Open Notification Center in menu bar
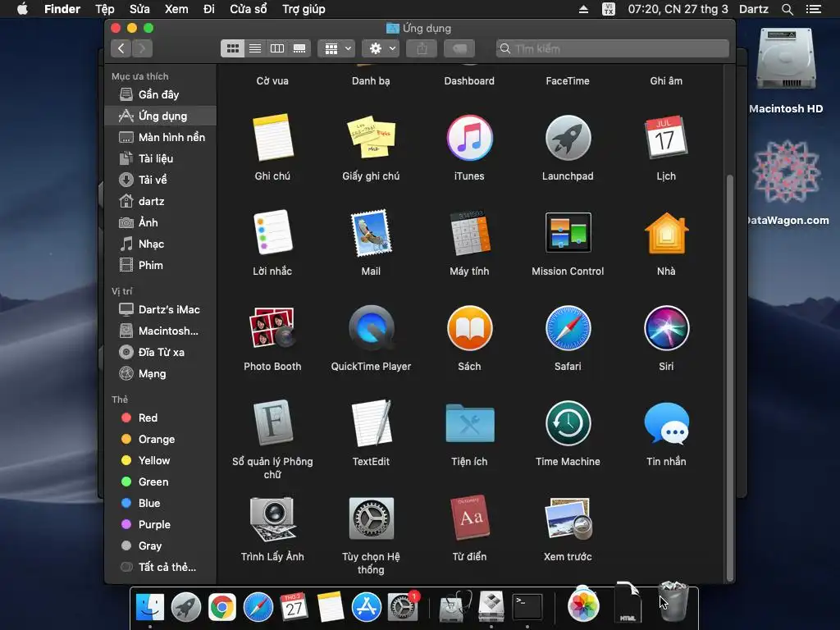 pyautogui.click(x=814, y=9)
